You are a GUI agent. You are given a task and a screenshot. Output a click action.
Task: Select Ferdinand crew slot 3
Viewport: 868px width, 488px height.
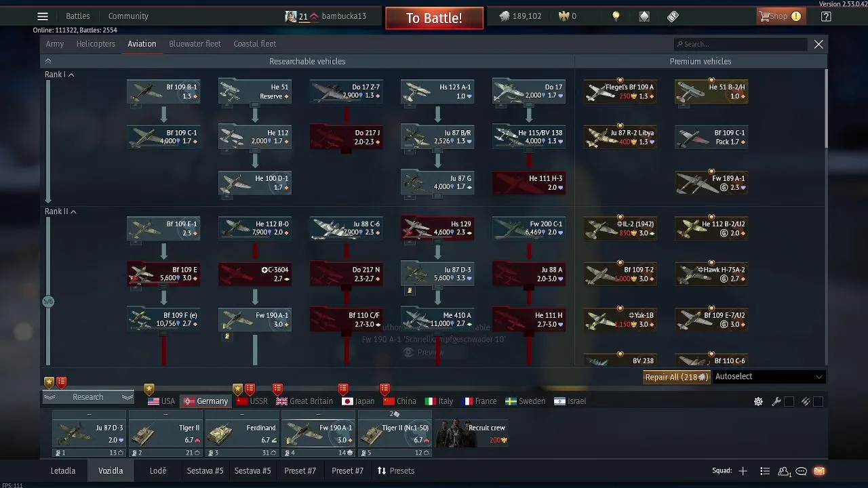click(x=242, y=434)
